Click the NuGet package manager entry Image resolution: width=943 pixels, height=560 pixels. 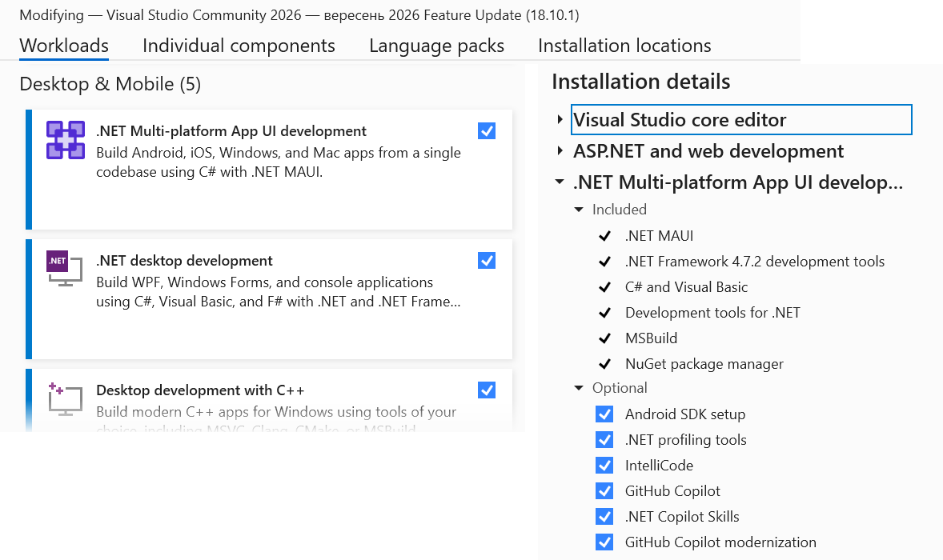pyautogui.click(x=704, y=364)
